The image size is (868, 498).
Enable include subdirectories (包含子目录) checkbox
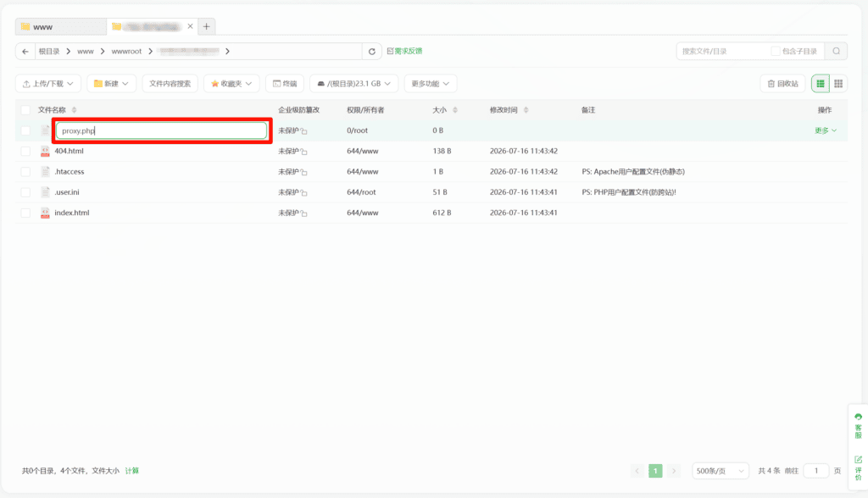point(776,52)
